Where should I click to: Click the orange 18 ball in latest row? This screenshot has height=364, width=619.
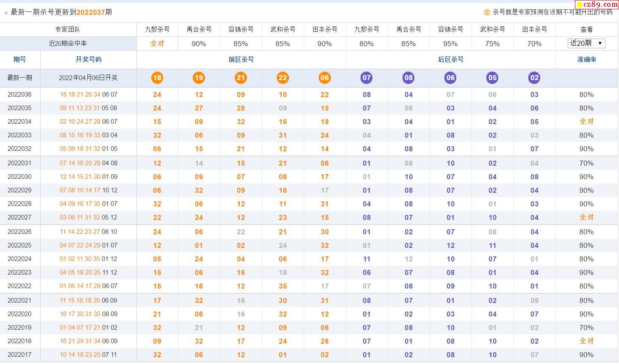(x=157, y=78)
